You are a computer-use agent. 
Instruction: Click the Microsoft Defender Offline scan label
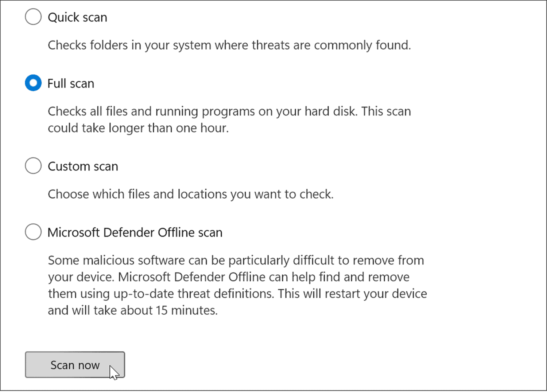[x=135, y=232]
